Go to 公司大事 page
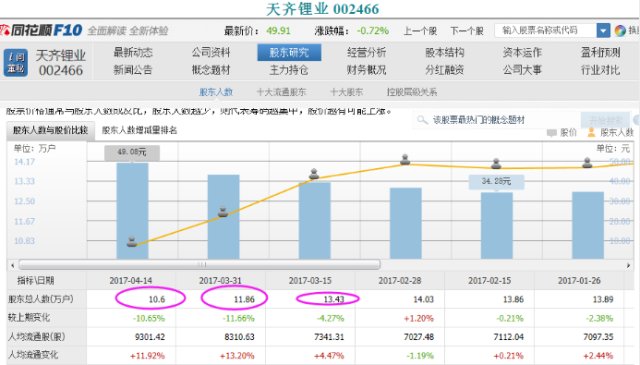The image size is (640, 365). click(522, 70)
